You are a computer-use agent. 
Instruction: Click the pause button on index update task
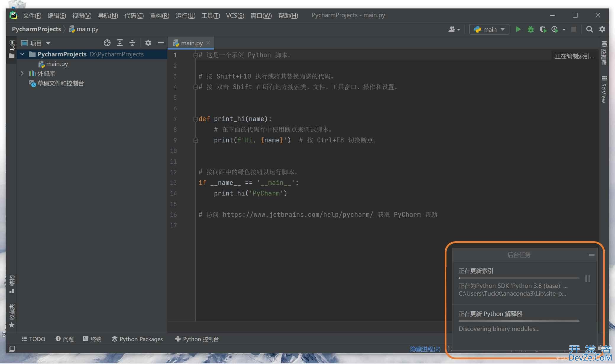tap(588, 279)
